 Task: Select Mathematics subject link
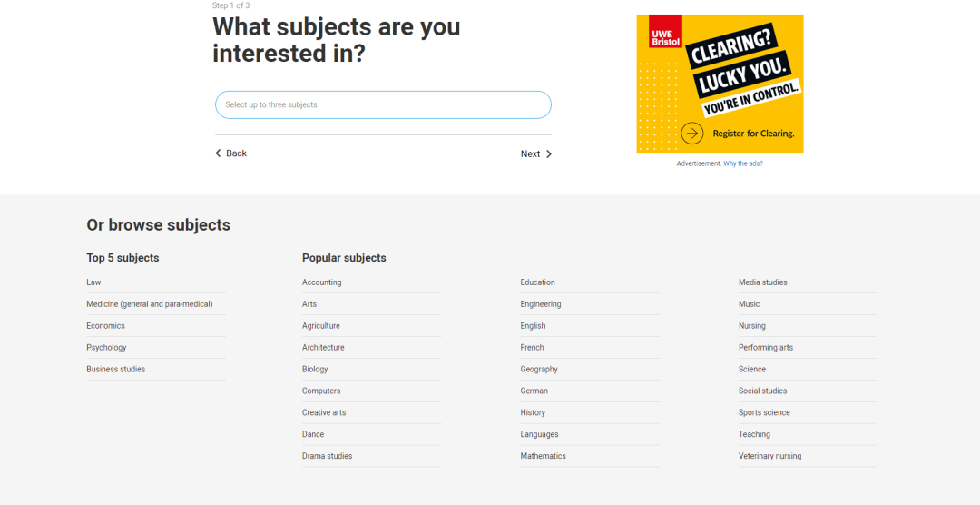[x=544, y=456]
